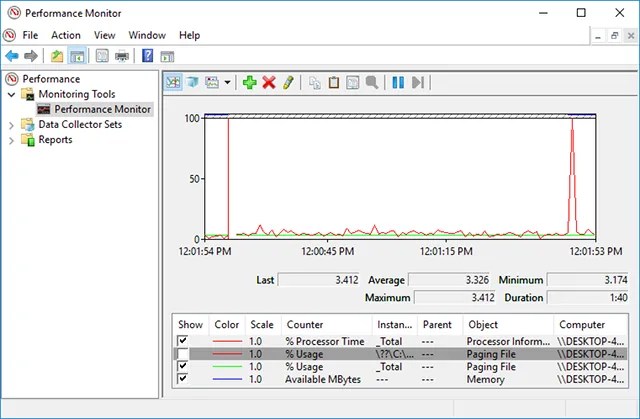The width and height of the screenshot is (640, 419).
Task: Click red color line of % Processor Time
Action: [227, 341]
